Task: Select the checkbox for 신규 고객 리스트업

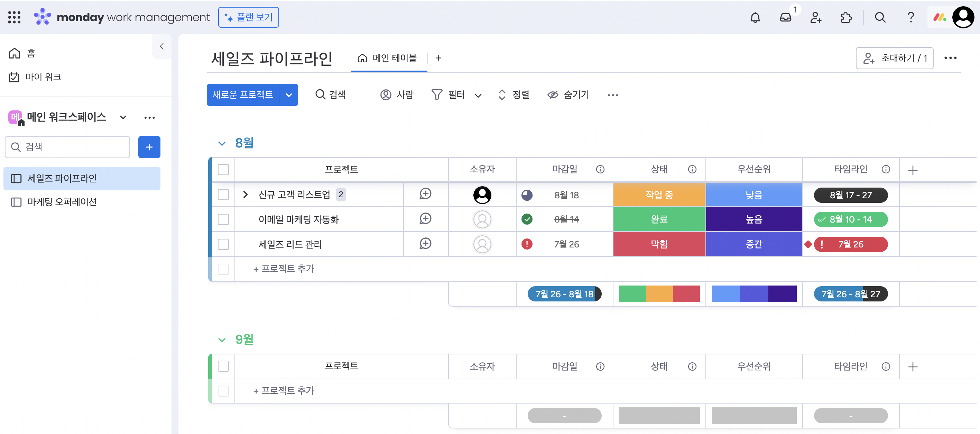Action: (x=223, y=195)
